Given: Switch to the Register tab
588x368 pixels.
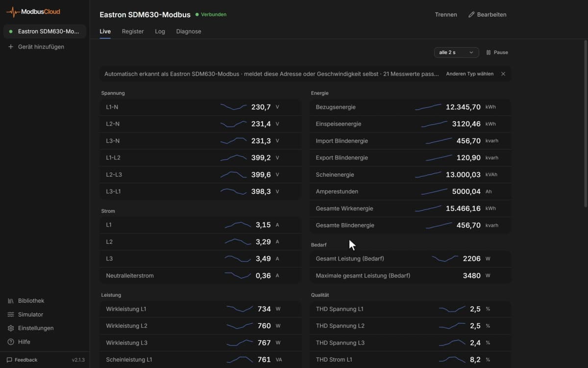Looking at the screenshot, I should point(133,31).
